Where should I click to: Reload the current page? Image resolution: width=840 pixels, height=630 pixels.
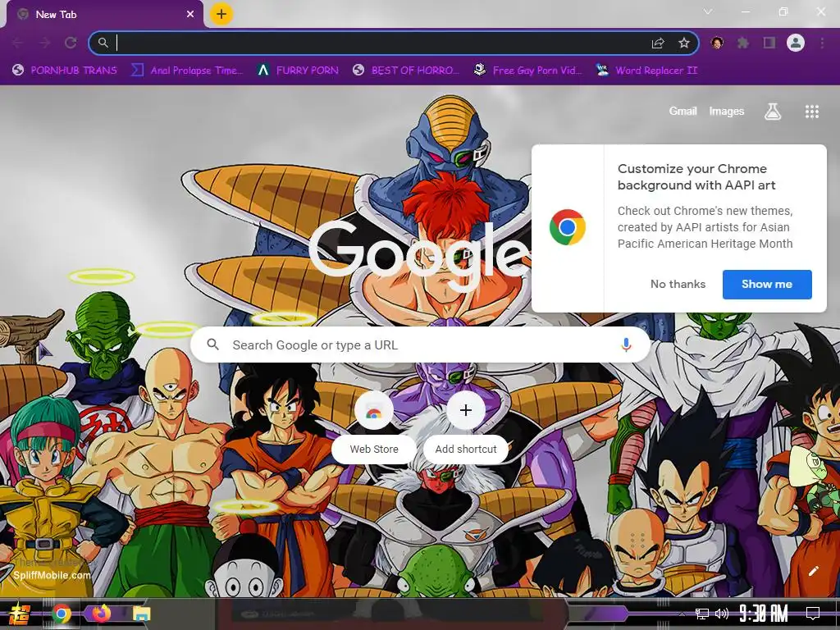pyautogui.click(x=71, y=43)
